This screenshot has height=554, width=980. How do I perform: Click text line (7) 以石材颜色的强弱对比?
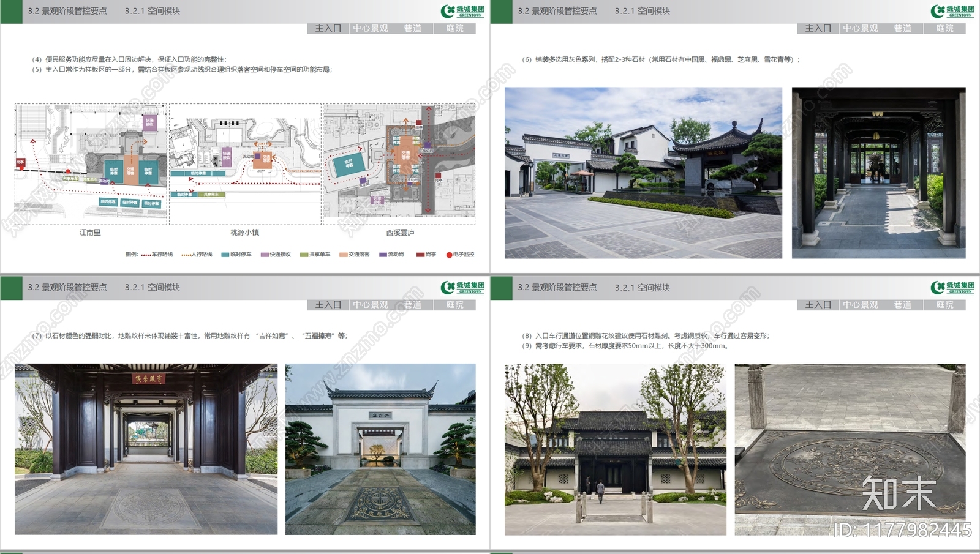tap(189, 335)
